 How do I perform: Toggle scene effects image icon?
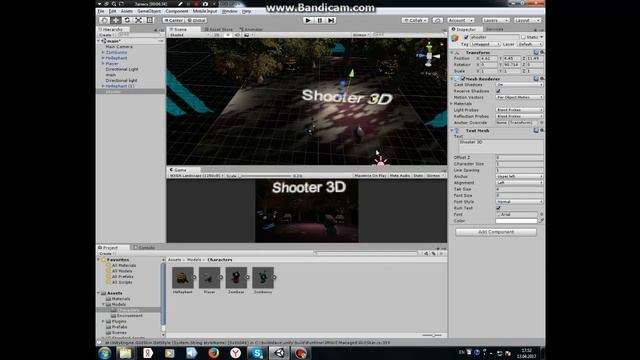tap(247, 35)
